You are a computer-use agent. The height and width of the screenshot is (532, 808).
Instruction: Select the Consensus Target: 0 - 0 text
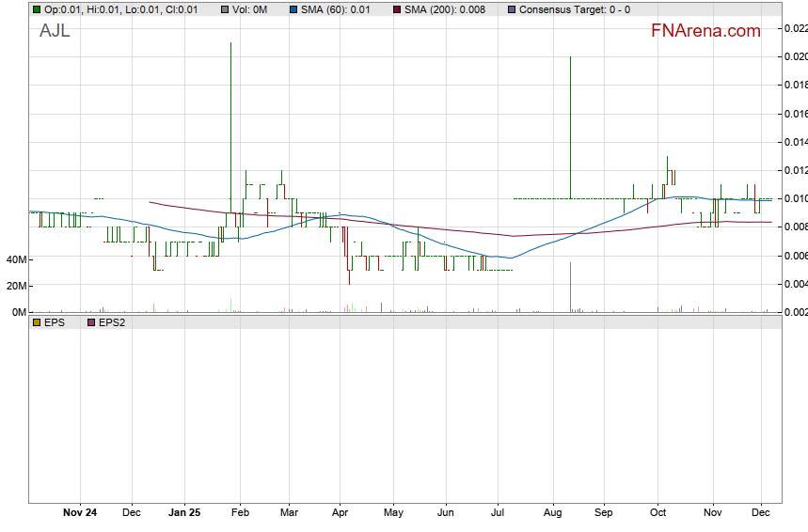click(x=575, y=9)
